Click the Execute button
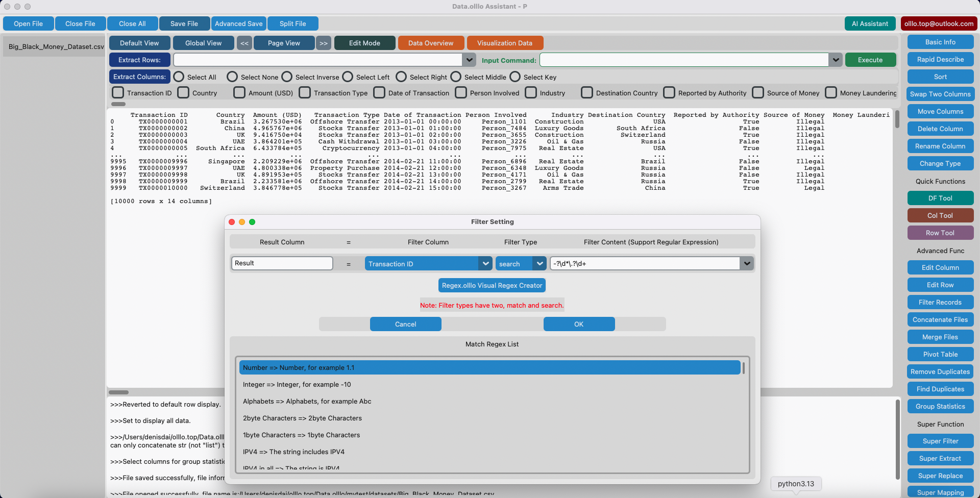 (870, 60)
